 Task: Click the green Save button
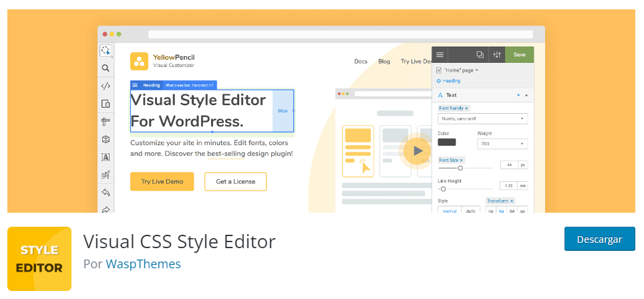tap(519, 55)
